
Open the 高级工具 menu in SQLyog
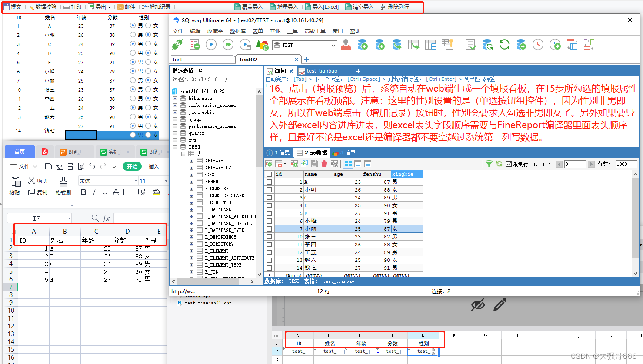coord(315,31)
